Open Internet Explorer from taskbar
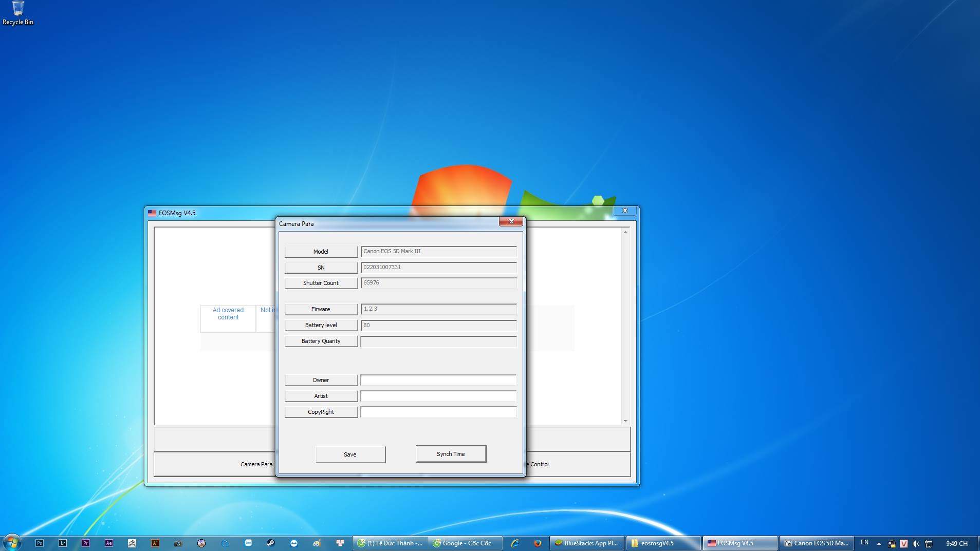 pos(514,543)
